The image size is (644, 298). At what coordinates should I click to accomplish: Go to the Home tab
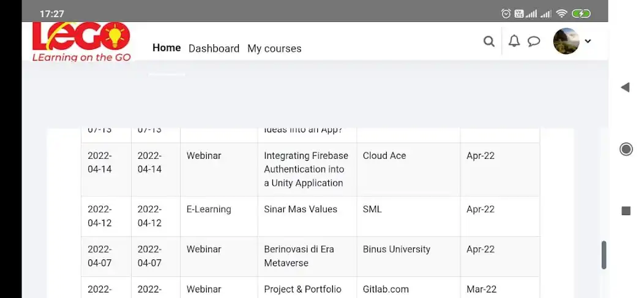[x=167, y=48]
